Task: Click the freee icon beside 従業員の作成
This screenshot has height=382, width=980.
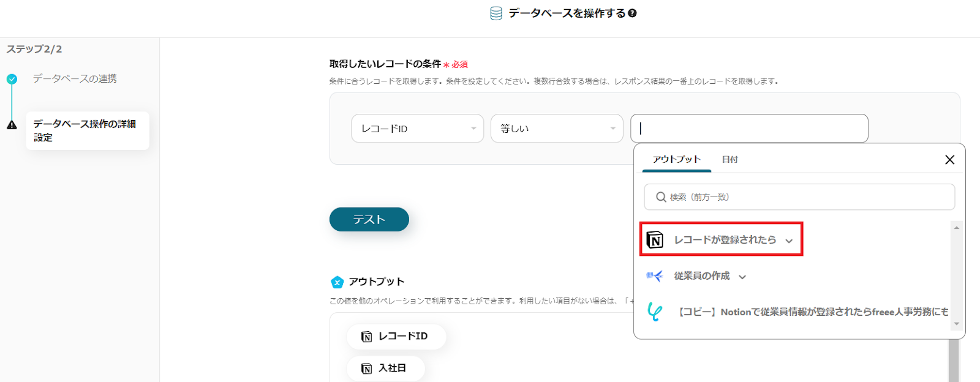Action: click(x=655, y=276)
